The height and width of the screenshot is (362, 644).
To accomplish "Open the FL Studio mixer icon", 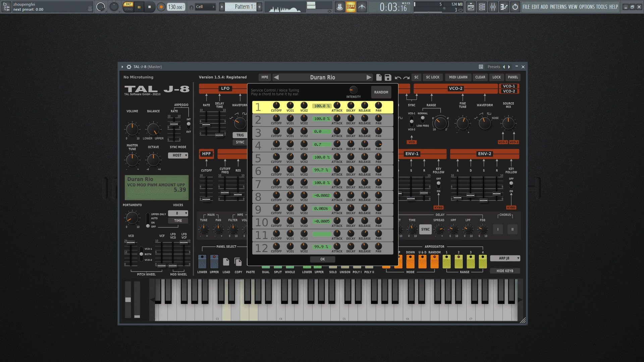I will pyautogui.click(x=493, y=7).
